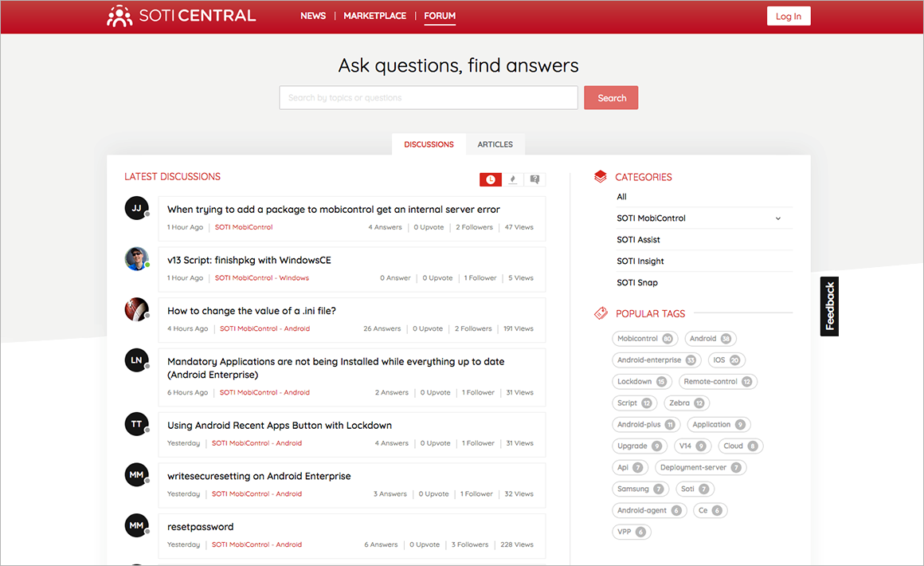Switch to the Articles tab
Viewport: 924px width, 566px height.
[x=495, y=144]
